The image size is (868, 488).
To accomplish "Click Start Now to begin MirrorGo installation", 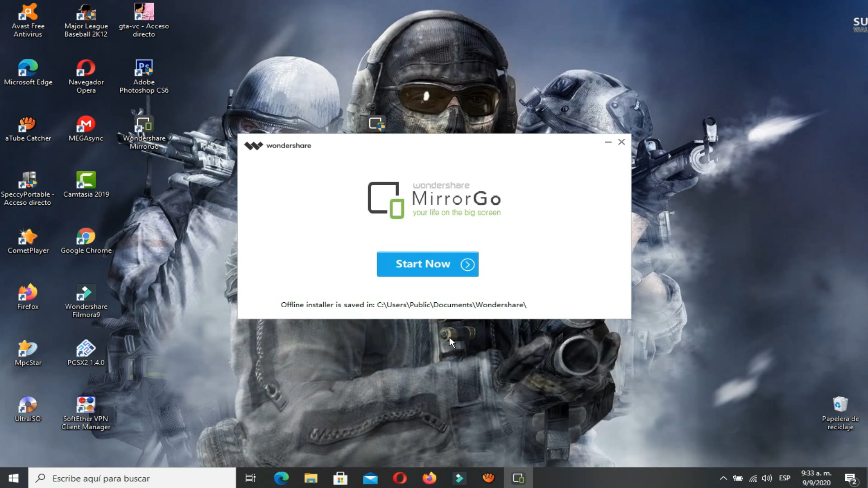I will coord(427,264).
